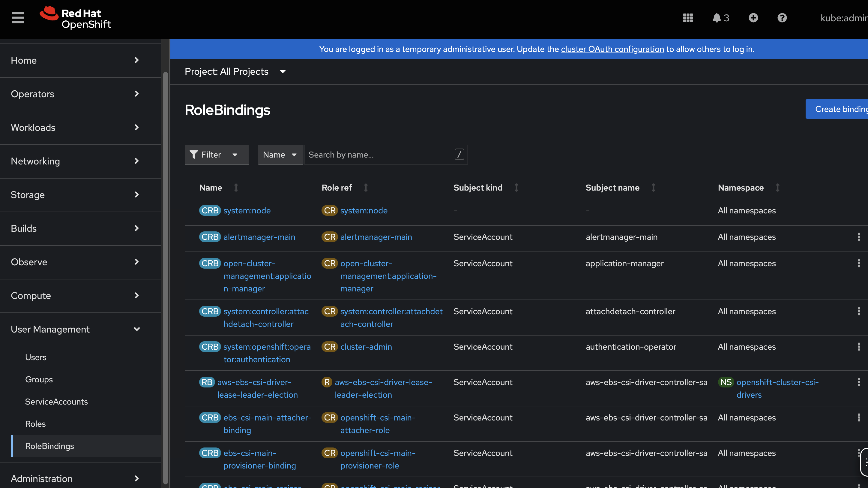This screenshot has width=868, height=488.
Task: Sort table by Subject kind column
Action: [516, 188]
